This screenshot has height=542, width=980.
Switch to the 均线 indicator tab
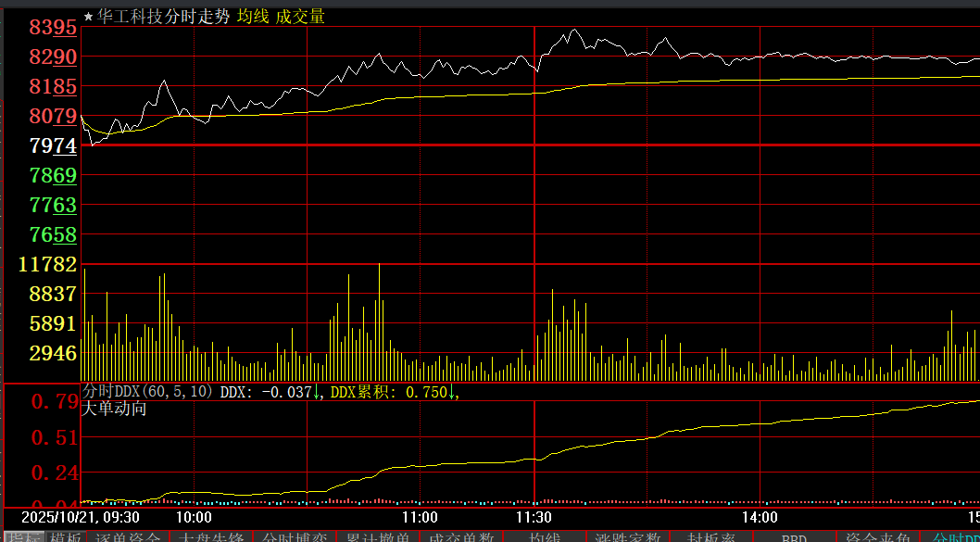tap(544, 537)
